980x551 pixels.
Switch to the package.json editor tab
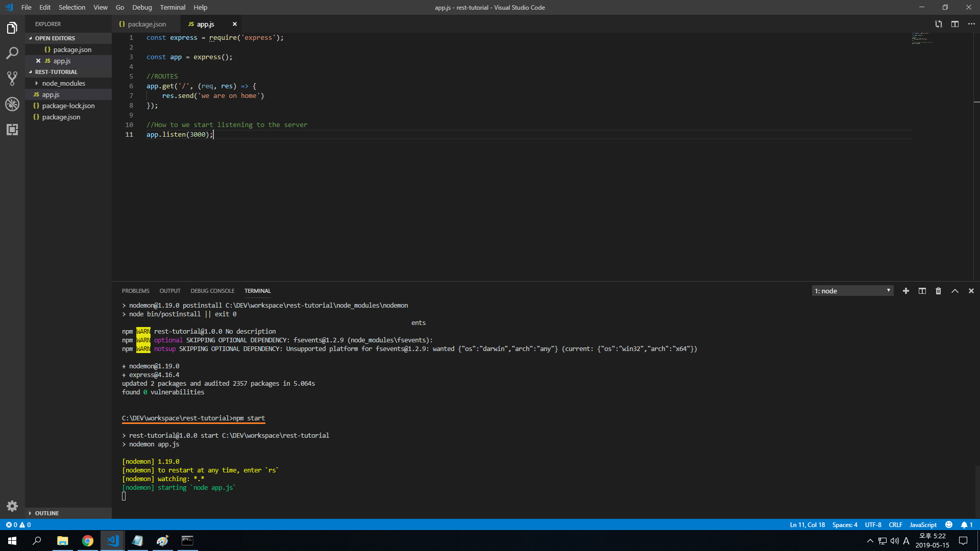(x=146, y=24)
